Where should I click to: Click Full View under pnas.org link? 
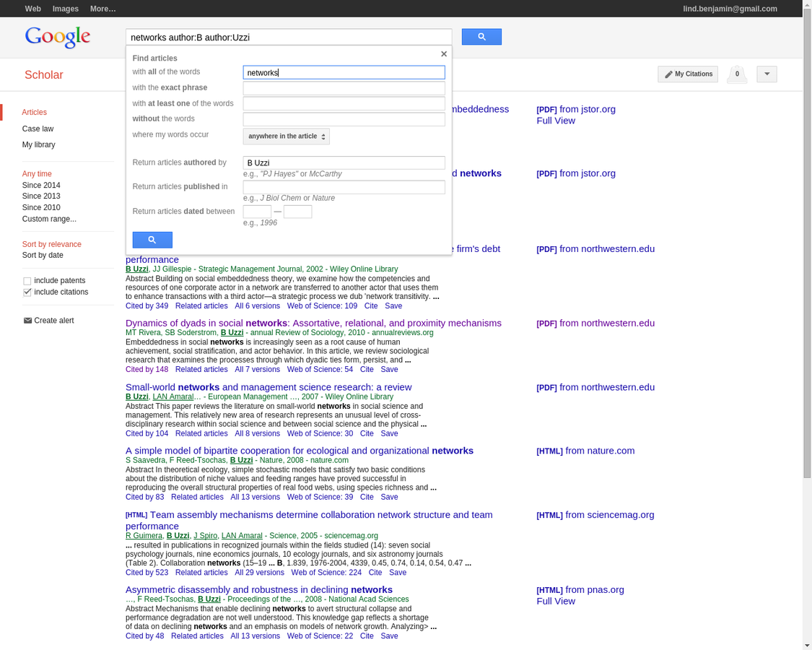tap(556, 602)
